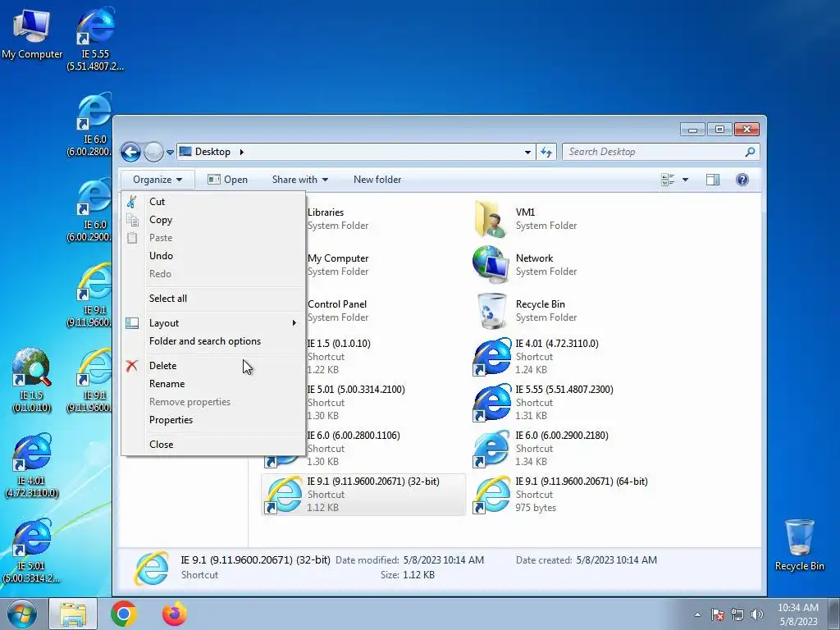Image resolution: width=840 pixels, height=630 pixels.
Task: Open Properties from the Organize menu
Action: tap(213, 420)
